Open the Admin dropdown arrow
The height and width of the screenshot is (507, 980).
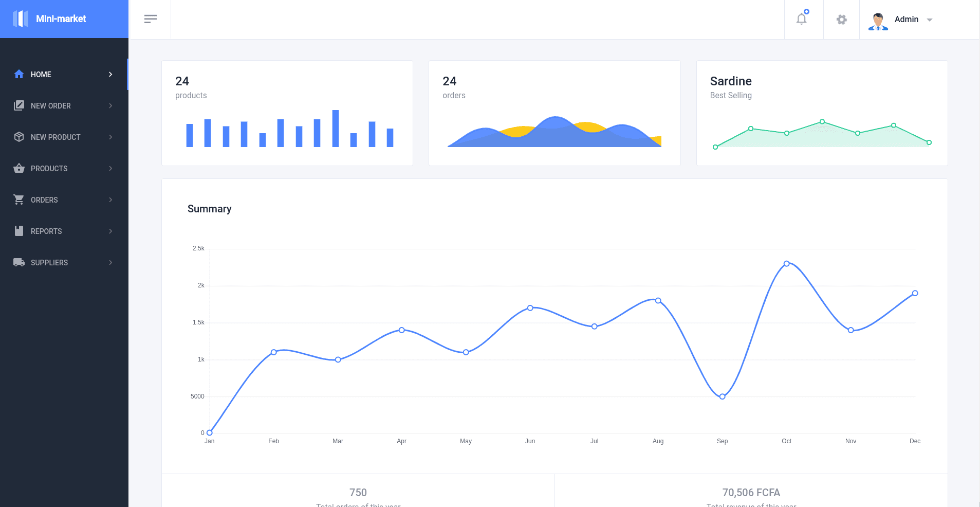930,20
